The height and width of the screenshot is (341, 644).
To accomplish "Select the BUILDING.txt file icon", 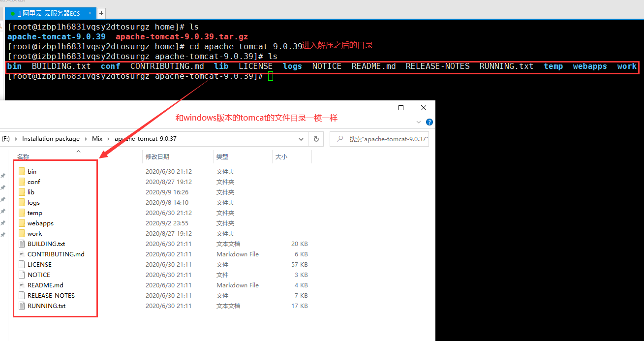I will tap(22, 244).
